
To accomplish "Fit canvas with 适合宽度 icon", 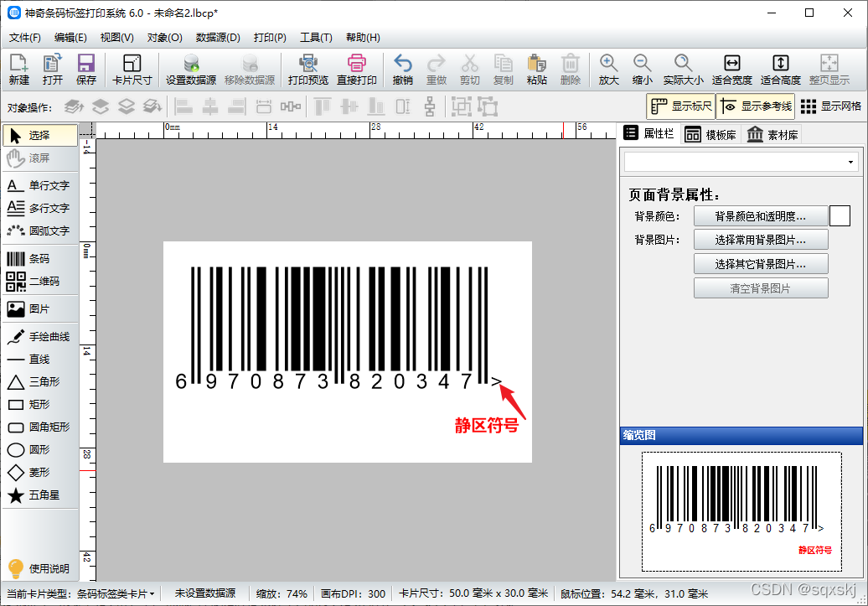I will point(731,70).
